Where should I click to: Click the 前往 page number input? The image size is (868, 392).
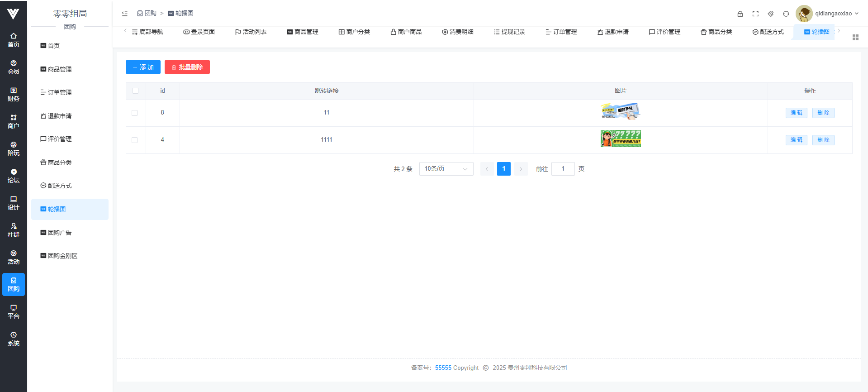563,169
